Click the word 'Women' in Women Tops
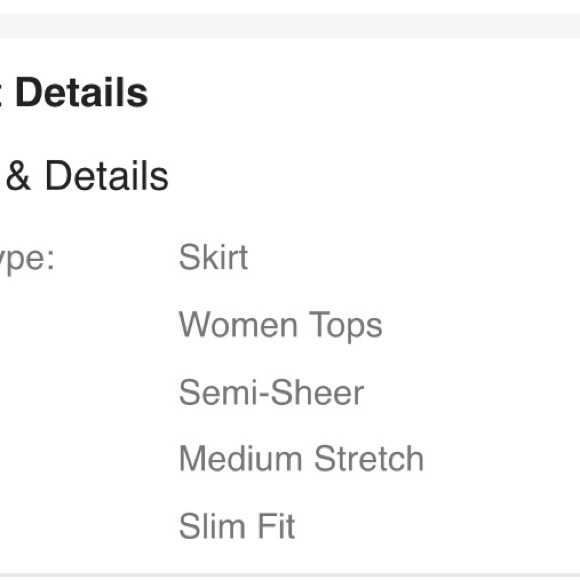Viewport: 580px width, 580px height. [x=238, y=325]
